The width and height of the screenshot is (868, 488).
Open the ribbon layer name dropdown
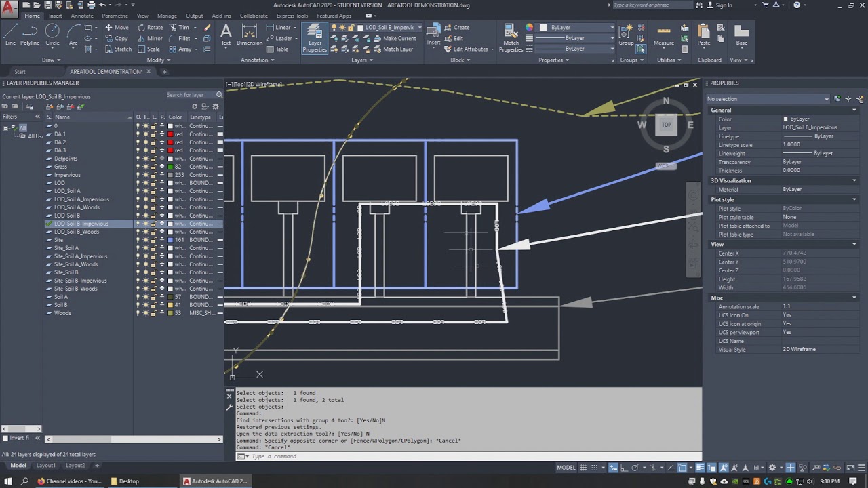coord(420,28)
